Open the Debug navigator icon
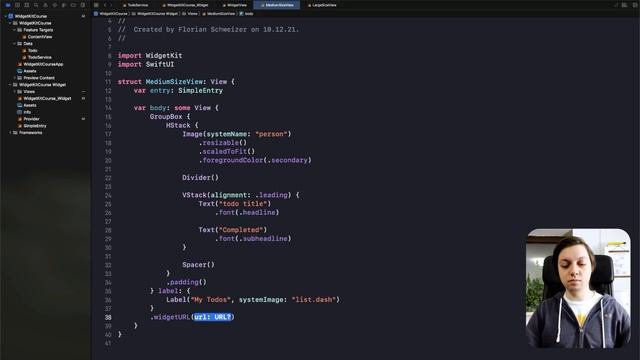 (x=64, y=5)
